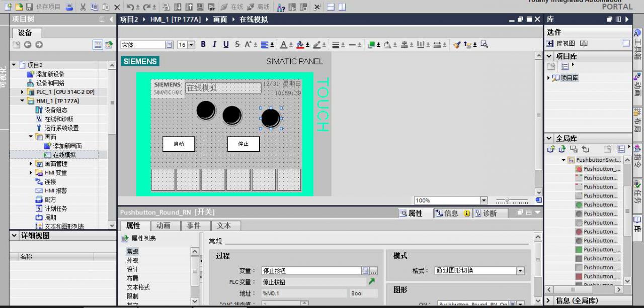Open the 信息 inspector tab
The width and height of the screenshot is (644, 308).
452,213
